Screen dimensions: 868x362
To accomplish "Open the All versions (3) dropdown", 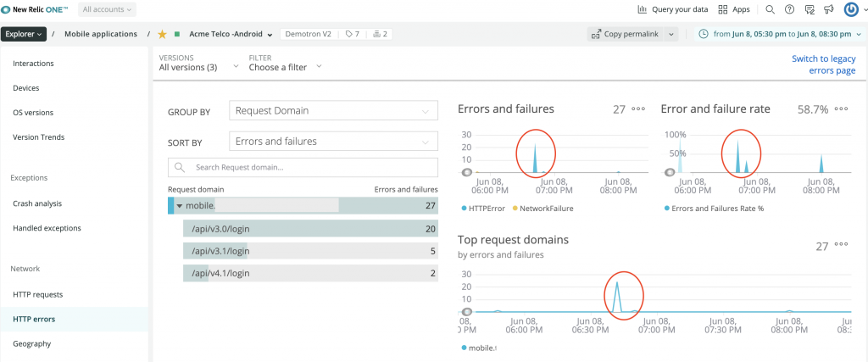I will click(198, 63).
